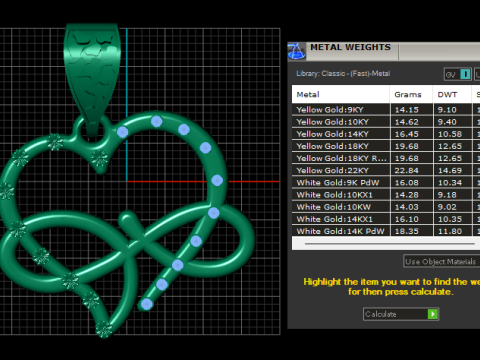Click the Metal Weights scale icon
Image resolution: width=480 pixels, height=360 pixels.
296,51
